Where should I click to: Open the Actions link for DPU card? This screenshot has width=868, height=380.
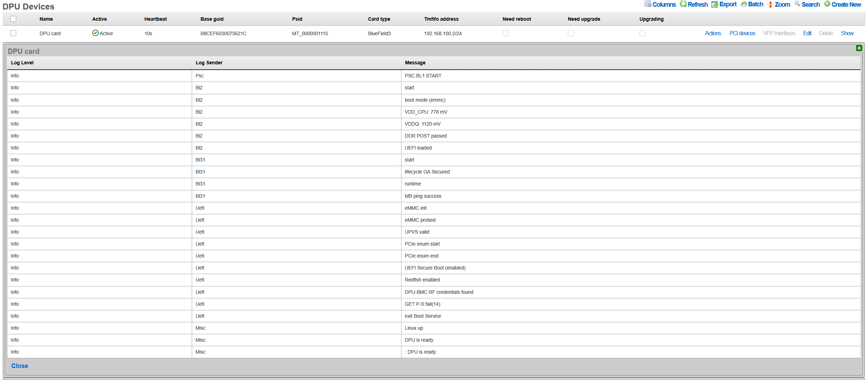[712, 33]
